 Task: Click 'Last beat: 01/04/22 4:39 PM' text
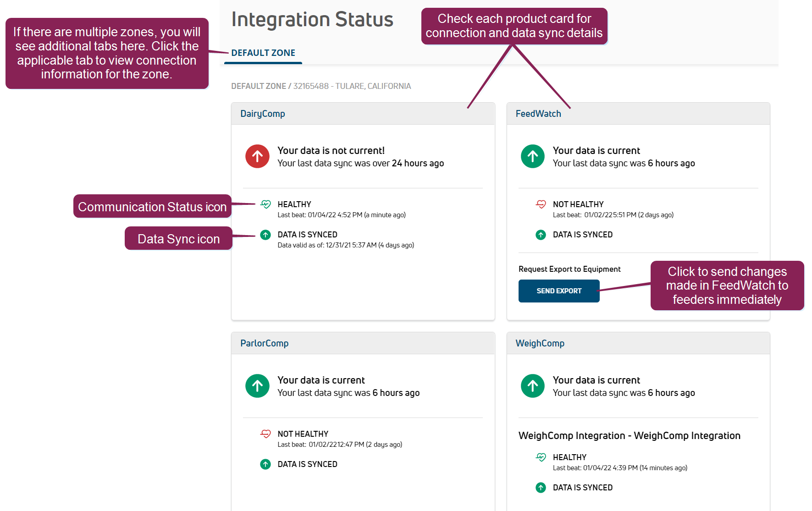coord(595,468)
